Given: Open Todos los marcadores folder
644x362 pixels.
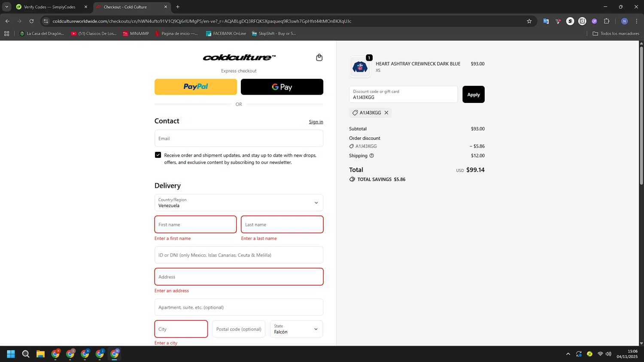Looking at the screenshot, I should (616, 33).
